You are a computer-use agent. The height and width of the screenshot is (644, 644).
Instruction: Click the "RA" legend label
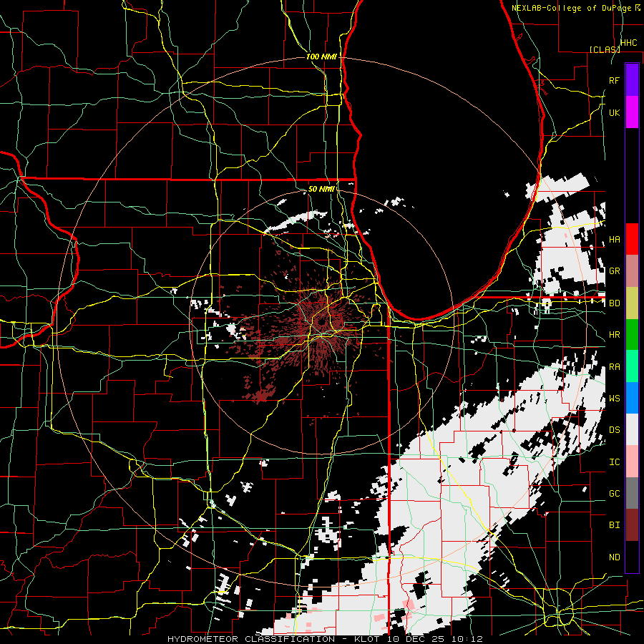click(614, 367)
